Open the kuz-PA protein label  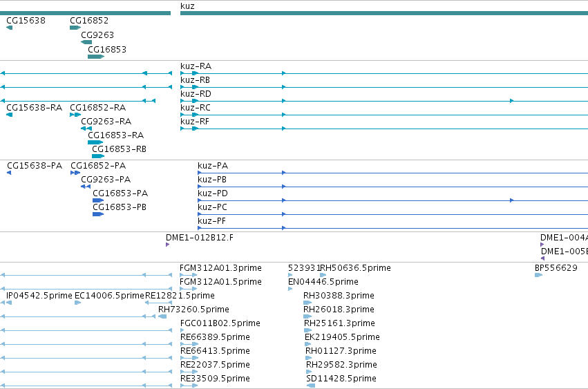[213, 166]
